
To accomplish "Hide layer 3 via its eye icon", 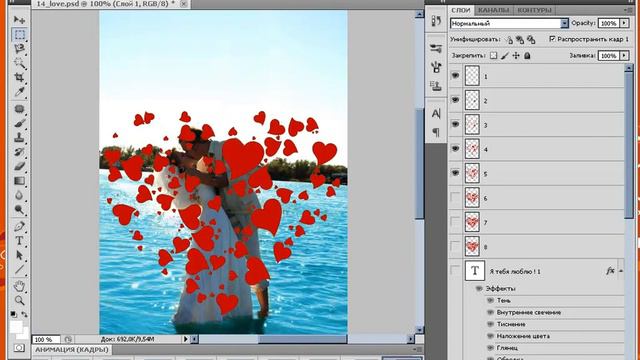I will tap(455, 124).
